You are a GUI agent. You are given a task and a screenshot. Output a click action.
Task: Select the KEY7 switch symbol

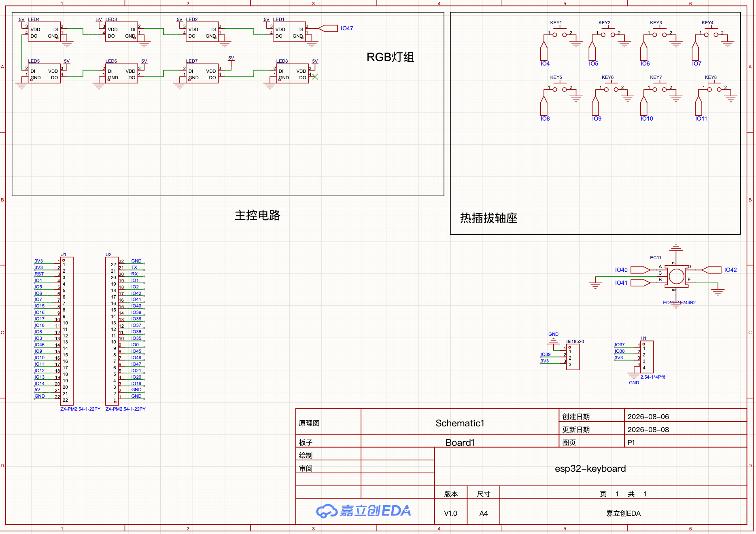point(660,87)
